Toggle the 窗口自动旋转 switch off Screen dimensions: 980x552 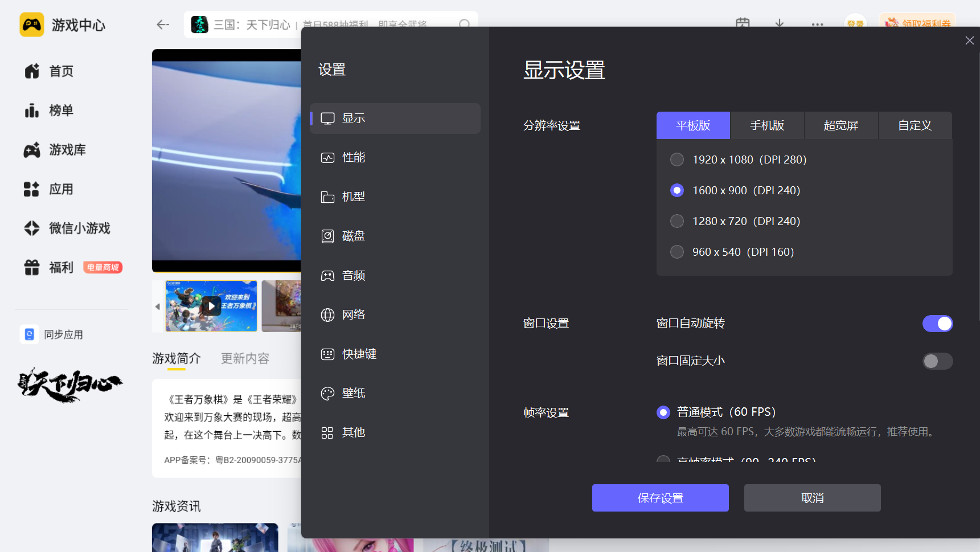(937, 324)
